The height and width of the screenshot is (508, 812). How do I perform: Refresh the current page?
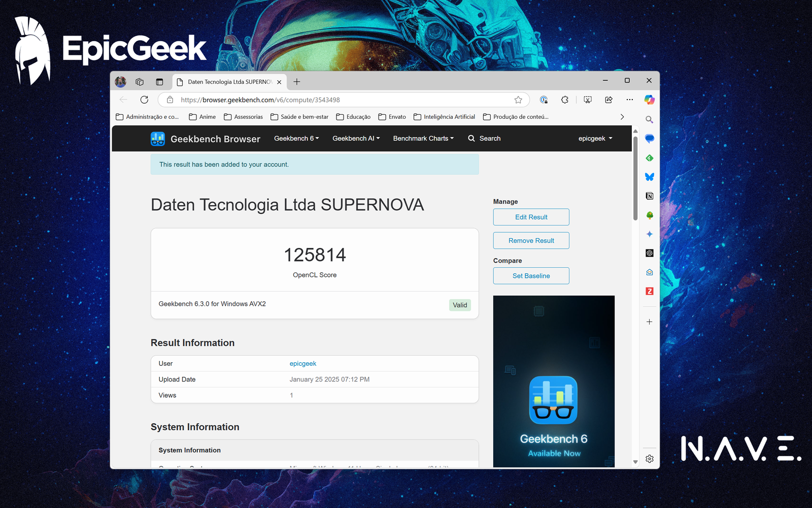pos(144,100)
